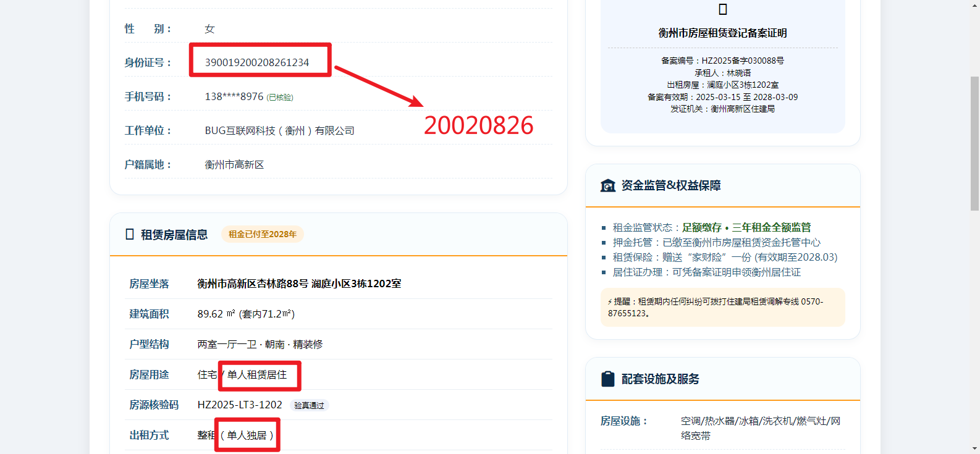
Task: Click the 验真通过 badge
Action: tap(309, 405)
